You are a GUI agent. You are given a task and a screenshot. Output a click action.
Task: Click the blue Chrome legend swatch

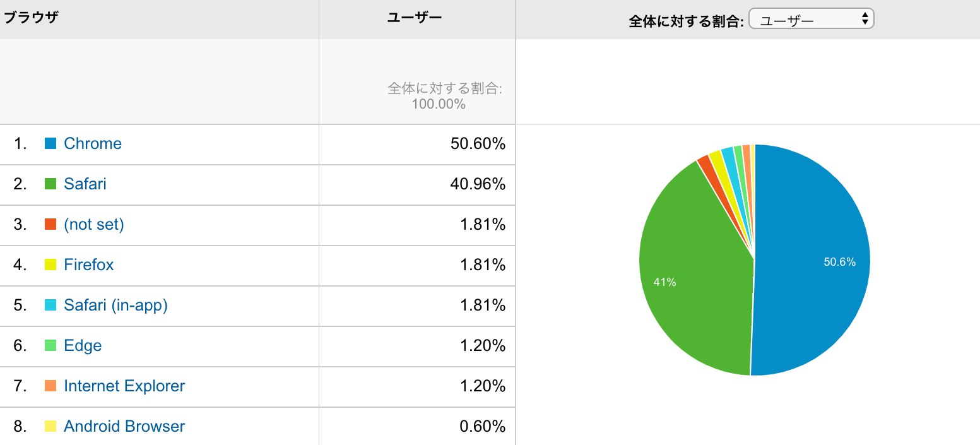point(51,144)
